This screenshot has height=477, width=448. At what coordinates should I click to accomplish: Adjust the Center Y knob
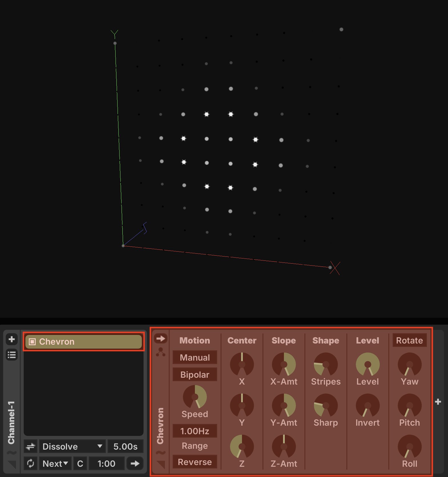pyautogui.click(x=242, y=405)
